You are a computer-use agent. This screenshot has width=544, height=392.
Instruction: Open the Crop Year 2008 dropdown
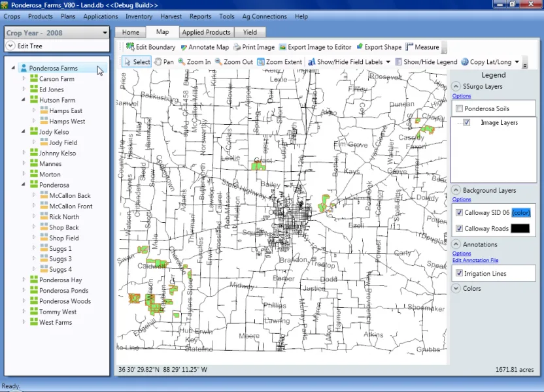[57, 33]
